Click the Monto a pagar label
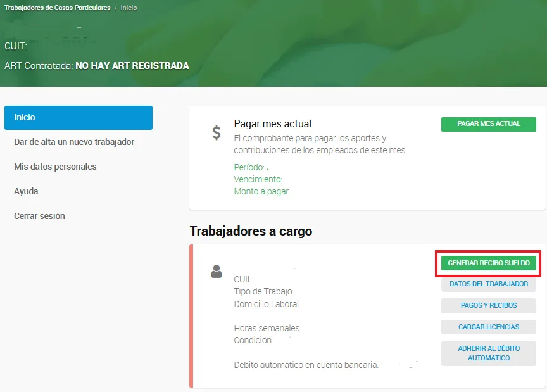The width and height of the screenshot is (547, 392). click(x=261, y=191)
